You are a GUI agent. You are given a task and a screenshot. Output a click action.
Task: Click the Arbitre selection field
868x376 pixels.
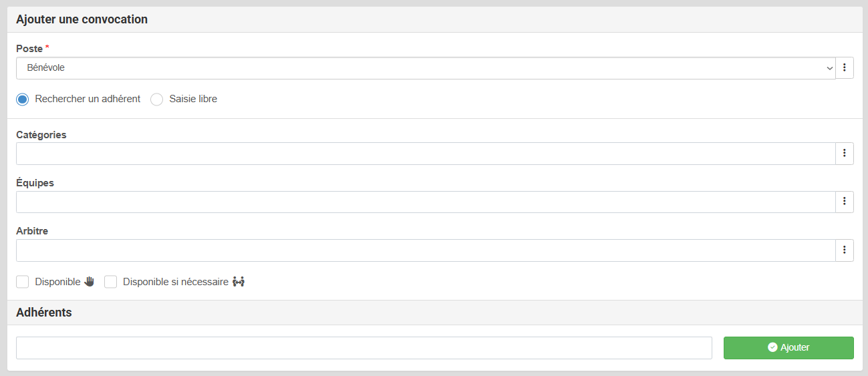coord(425,250)
